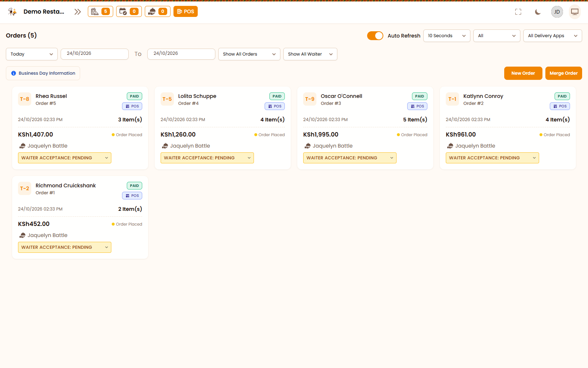Open Show All Waiter dropdown

(310, 54)
